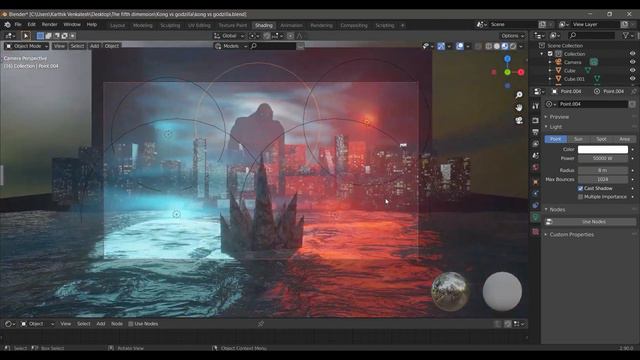Open the Output properties tab icon
This screenshot has height=360, width=640.
(x=536, y=132)
